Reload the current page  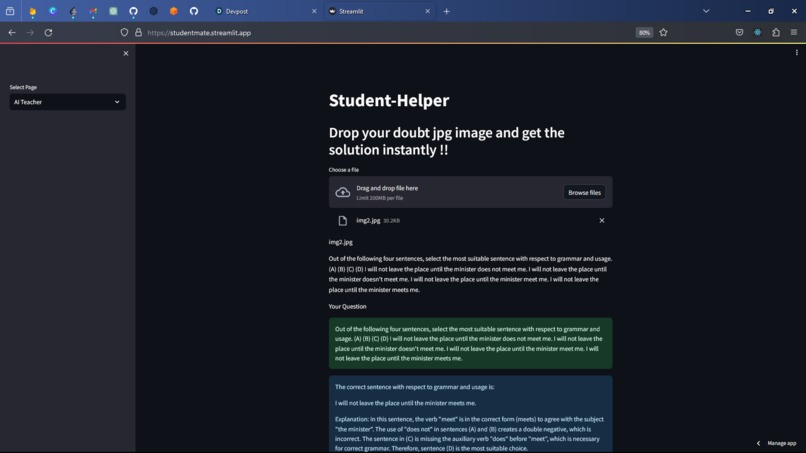tap(48, 32)
